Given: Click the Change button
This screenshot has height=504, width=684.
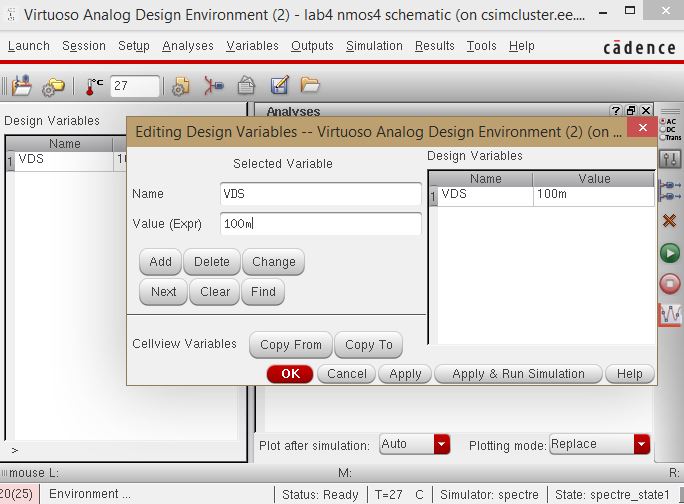Looking at the screenshot, I should (274, 262).
